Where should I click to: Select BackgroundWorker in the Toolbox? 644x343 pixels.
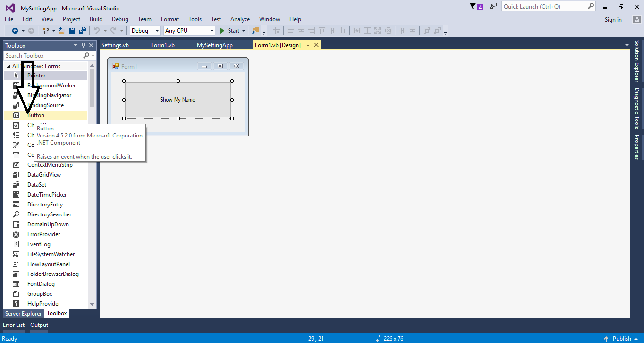coord(46,86)
